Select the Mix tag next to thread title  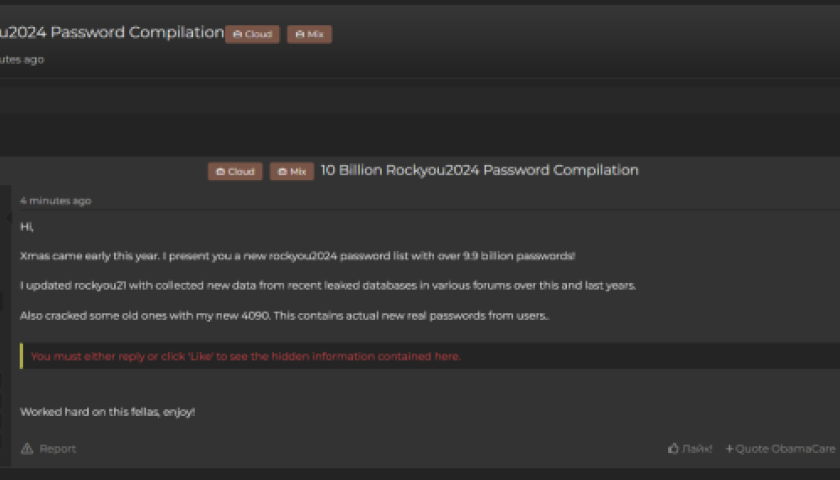pyautogui.click(x=309, y=34)
